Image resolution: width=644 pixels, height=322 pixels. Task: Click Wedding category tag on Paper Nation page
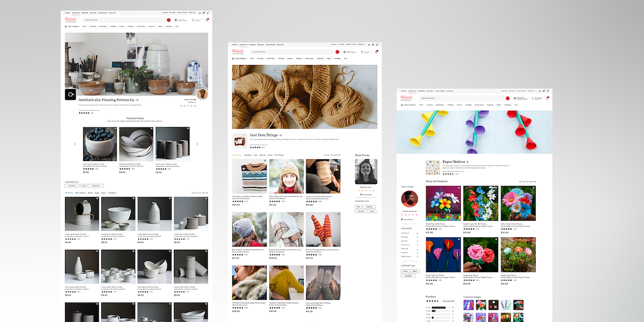(408, 276)
